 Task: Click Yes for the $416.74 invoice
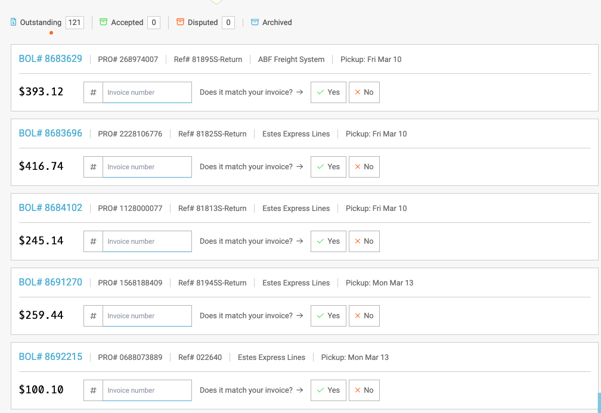[x=328, y=167]
